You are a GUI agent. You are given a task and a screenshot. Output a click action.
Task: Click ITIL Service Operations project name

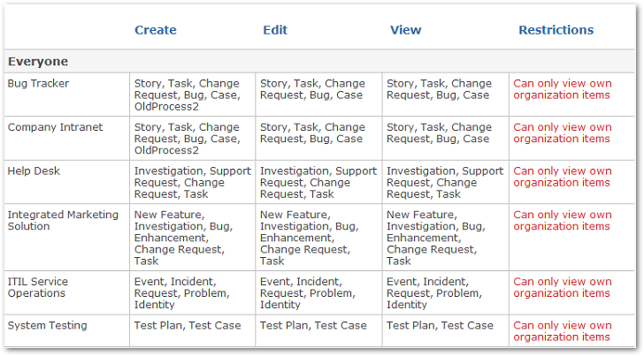[x=38, y=287]
